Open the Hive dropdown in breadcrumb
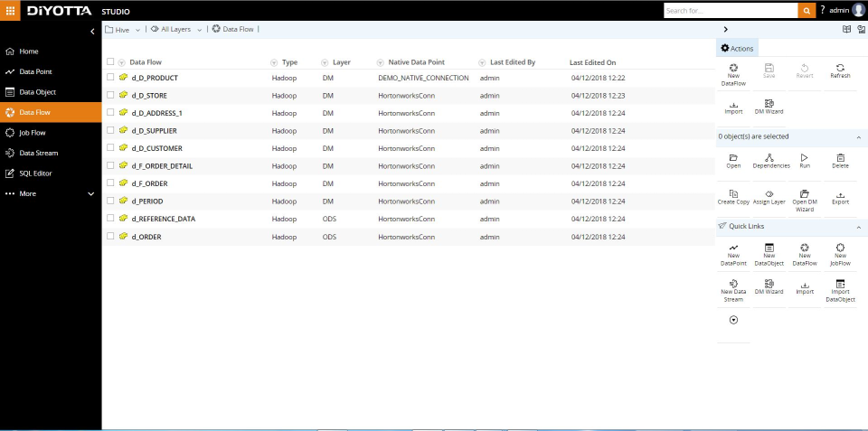This screenshot has width=868, height=431. [123, 29]
